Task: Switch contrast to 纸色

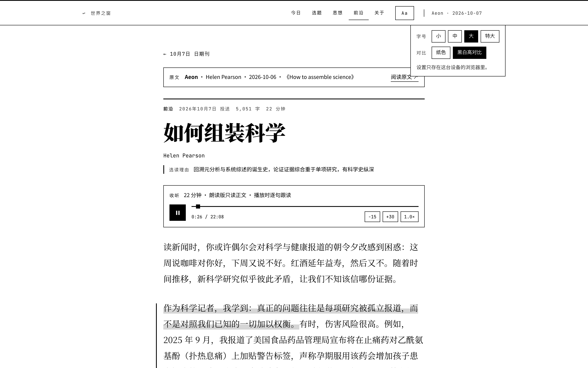Action: 441,53
